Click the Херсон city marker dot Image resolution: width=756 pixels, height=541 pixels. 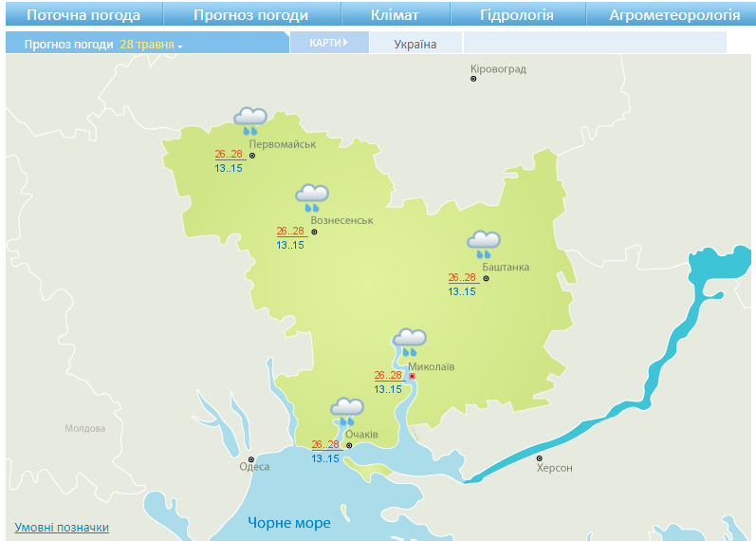pos(540,457)
